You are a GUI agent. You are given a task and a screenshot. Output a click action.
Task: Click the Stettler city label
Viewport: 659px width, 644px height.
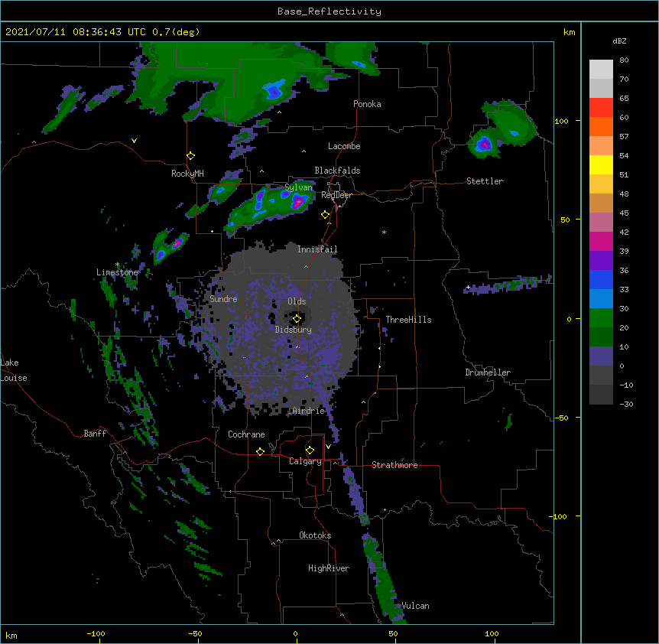click(484, 181)
